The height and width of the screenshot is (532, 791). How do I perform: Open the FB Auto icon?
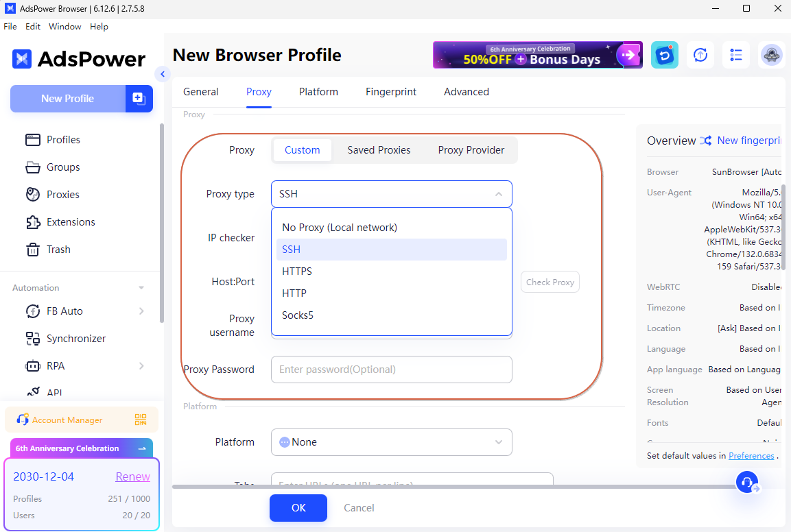(33, 311)
